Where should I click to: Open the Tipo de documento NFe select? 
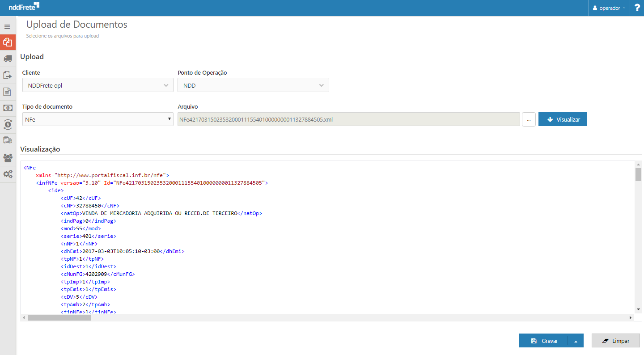[x=97, y=119]
